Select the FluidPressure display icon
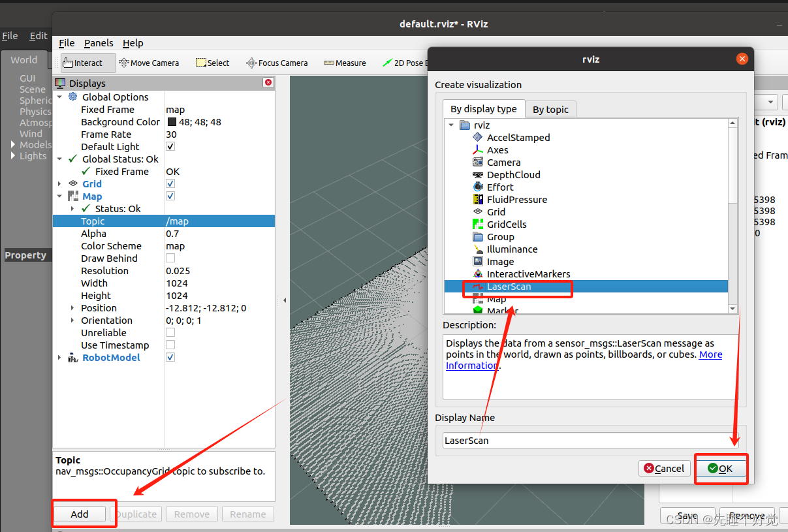This screenshot has height=532, width=788. pos(478,199)
